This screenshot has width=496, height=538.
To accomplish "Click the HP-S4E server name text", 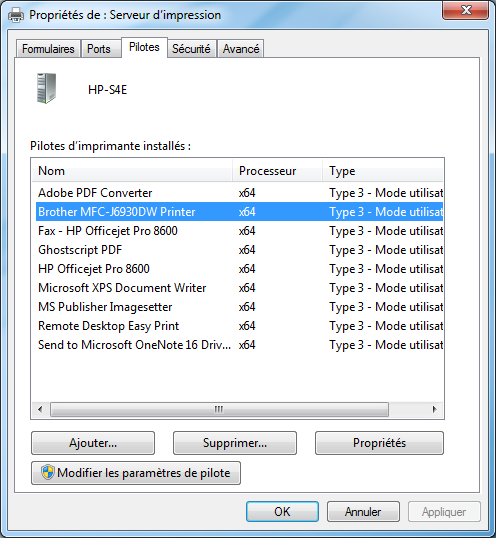I will tap(107, 90).
